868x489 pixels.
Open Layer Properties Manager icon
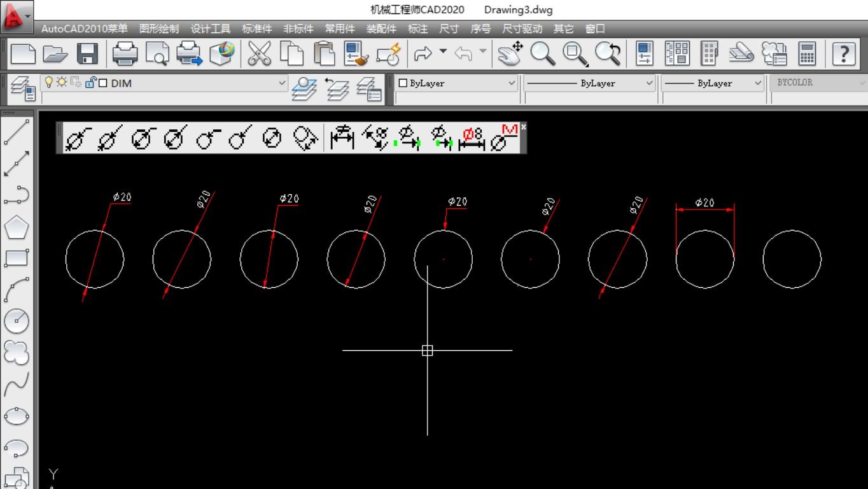[x=24, y=89]
